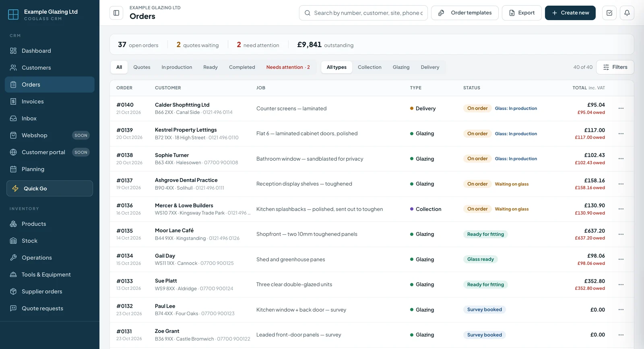Click the Inbox sidebar icon
Screen dimensions: 644x349
13,118
